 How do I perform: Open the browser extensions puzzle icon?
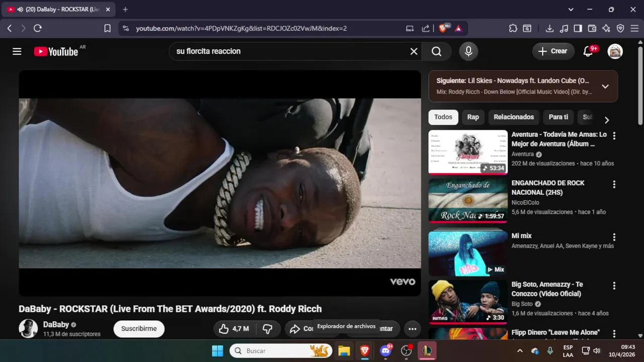click(513, 29)
